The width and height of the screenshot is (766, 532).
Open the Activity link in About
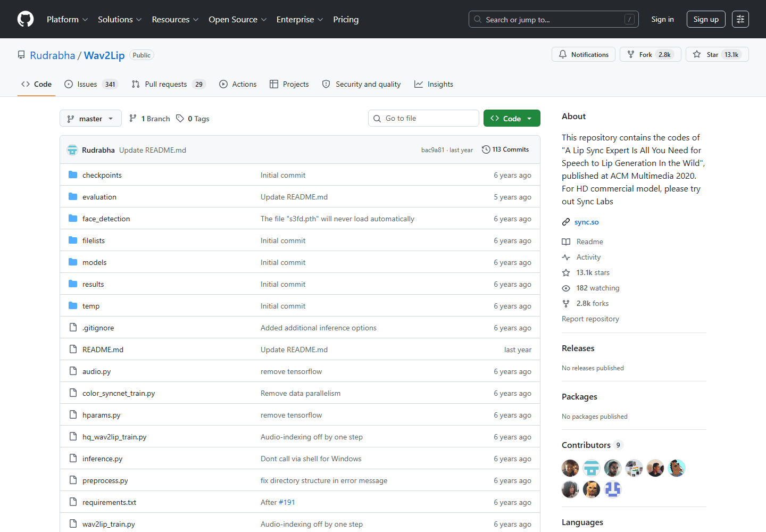(581, 257)
